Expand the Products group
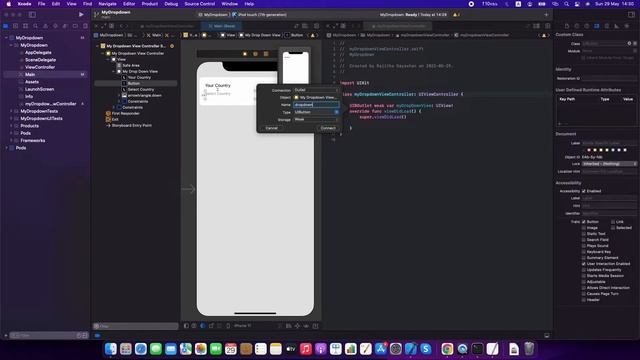The height and width of the screenshot is (360, 640). (x=11, y=126)
